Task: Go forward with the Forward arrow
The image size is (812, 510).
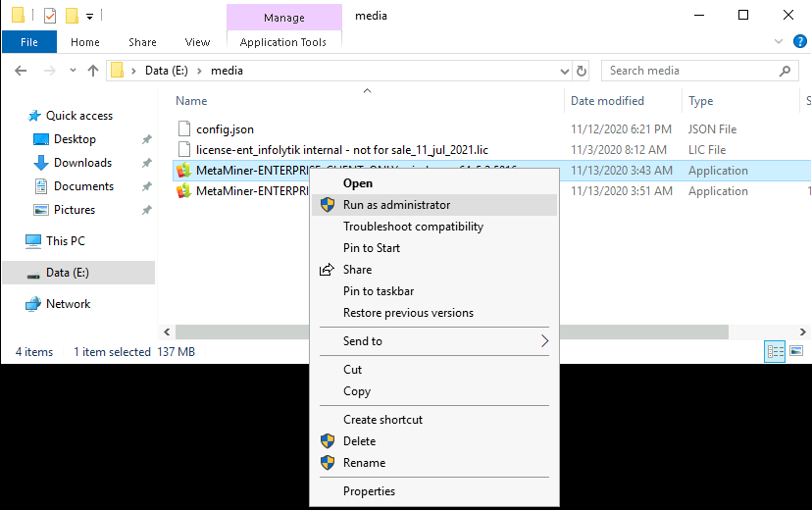Action: coord(50,71)
